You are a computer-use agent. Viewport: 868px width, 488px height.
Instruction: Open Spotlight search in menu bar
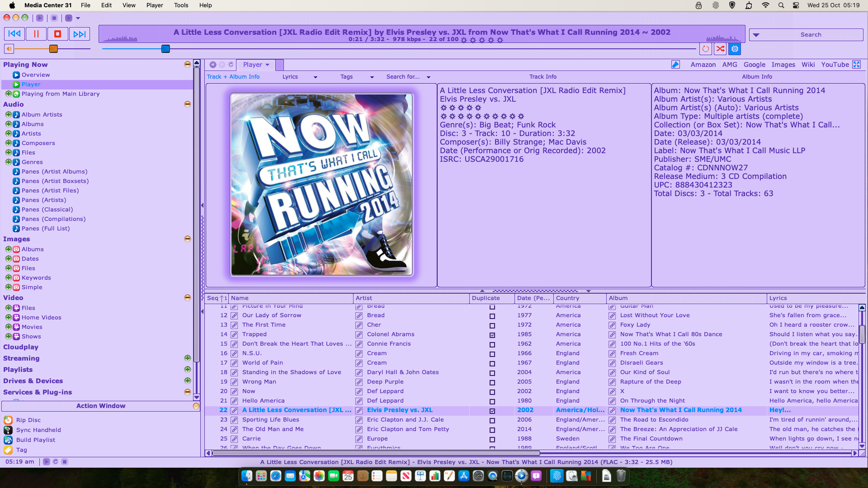(781, 5)
